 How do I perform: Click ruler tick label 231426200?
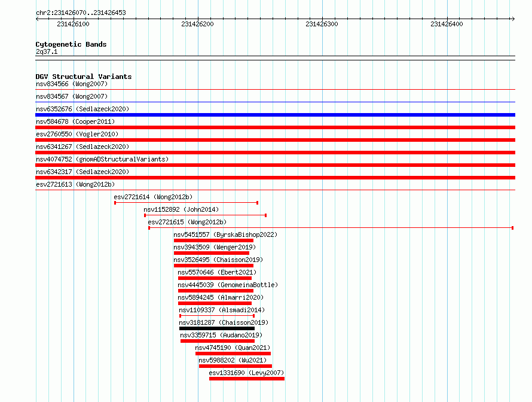(197, 24)
